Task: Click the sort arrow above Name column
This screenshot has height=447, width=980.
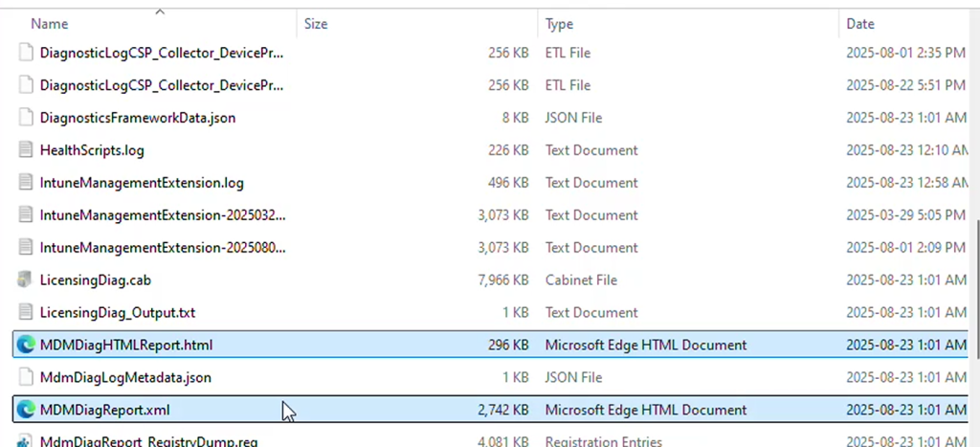Action: [x=160, y=11]
